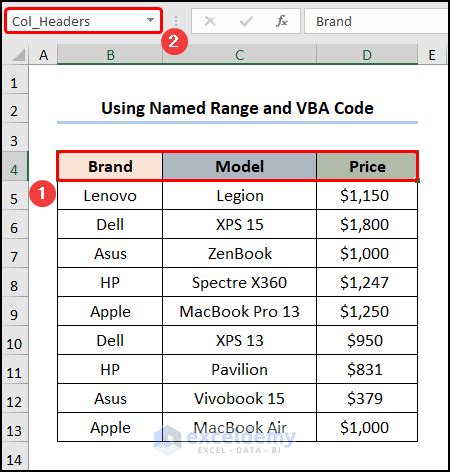Select column D header

[367, 55]
